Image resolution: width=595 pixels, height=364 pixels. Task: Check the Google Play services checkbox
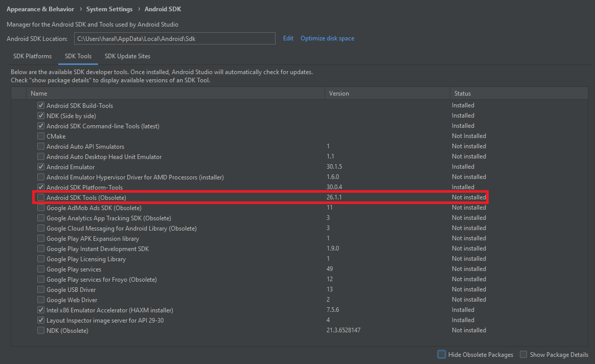(41, 269)
